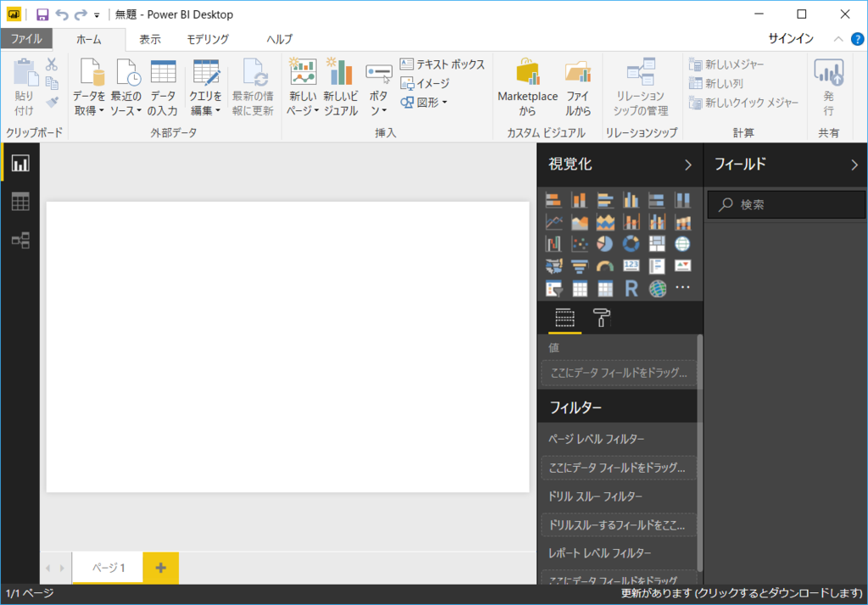Open the 図形 shapes dropdown
The image size is (868, 605).
(x=424, y=103)
